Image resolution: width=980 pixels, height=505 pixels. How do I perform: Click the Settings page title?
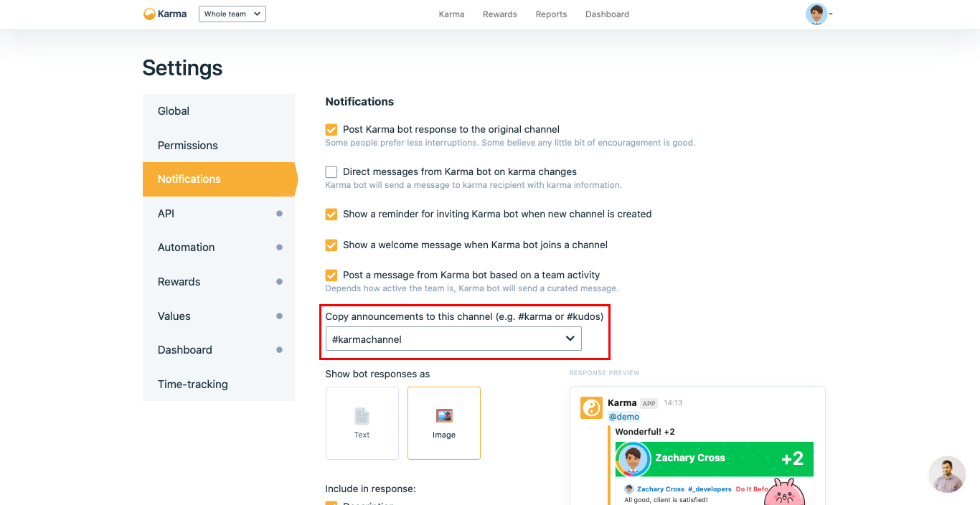pyautogui.click(x=182, y=68)
